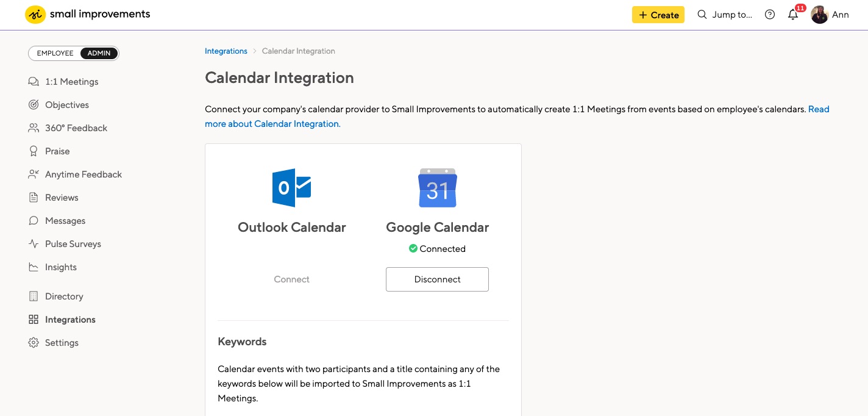Viewport: 868px width, 416px height.
Task: Open search with the magnifying glass
Action: 701,14
